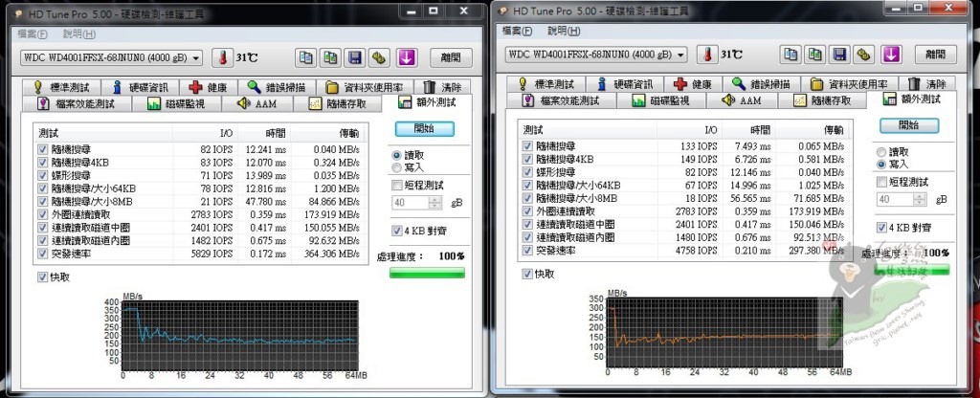The width and height of the screenshot is (980, 398).
Task: Uncheck 隨機搜尋4KB test in left window
Action: tap(42, 163)
